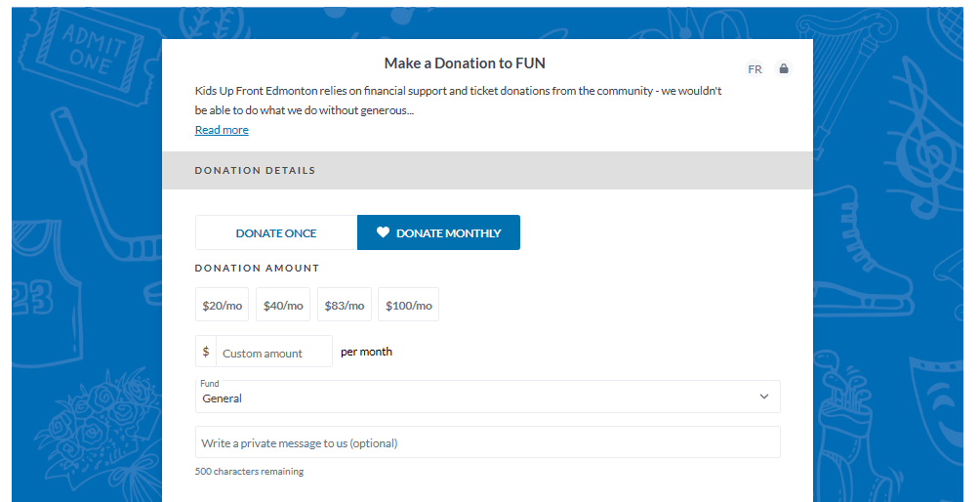Image resolution: width=980 pixels, height=502 pixels.
Task: Pick the $40/mo donation option
Action: 283,305
